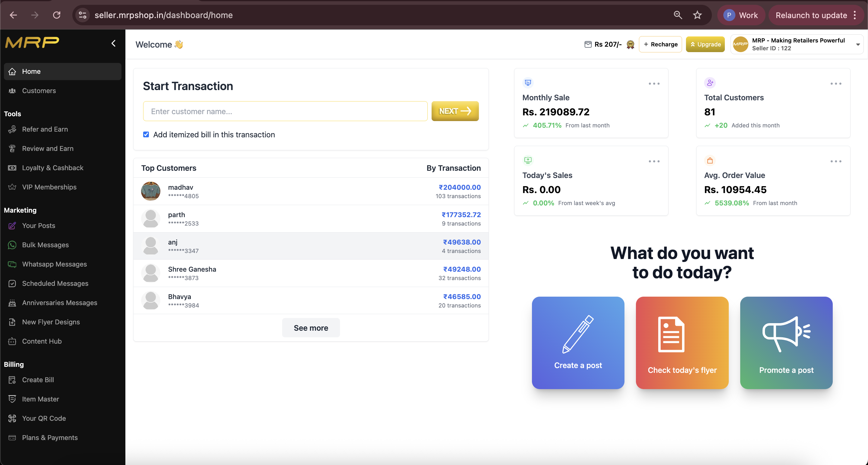
Task: Click the Monthly Sale card icon
Action: pyautogui.click(x=528, y=83)
